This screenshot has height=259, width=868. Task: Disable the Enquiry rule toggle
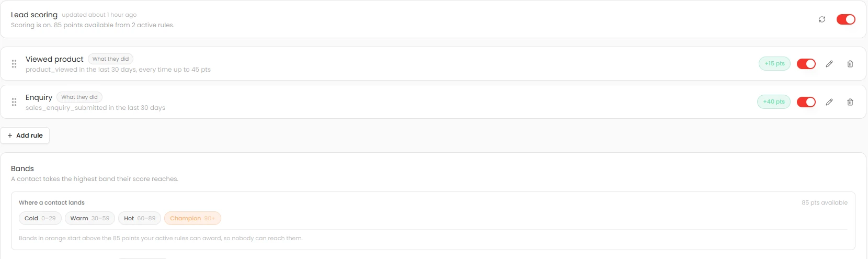[x=806, y=102]
